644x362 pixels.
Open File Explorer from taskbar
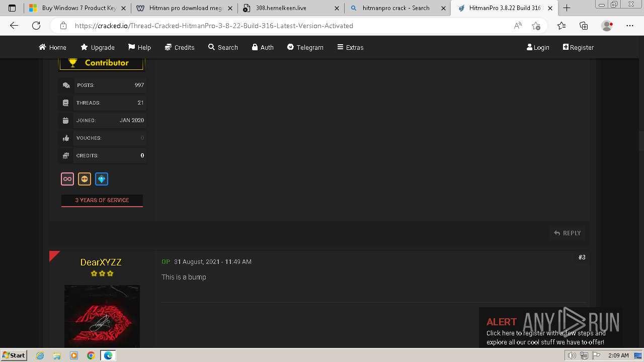pyautogui.click(x=57, y=355)
